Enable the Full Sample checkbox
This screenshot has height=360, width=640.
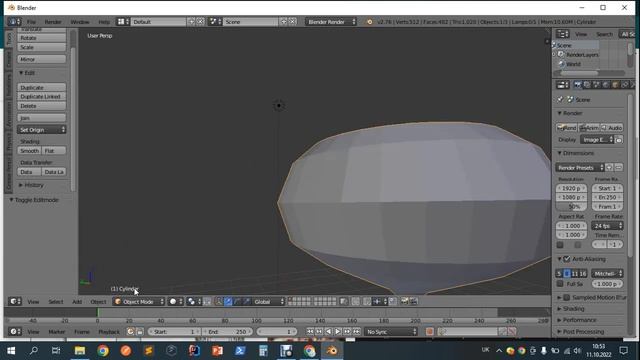click(560, 284)
